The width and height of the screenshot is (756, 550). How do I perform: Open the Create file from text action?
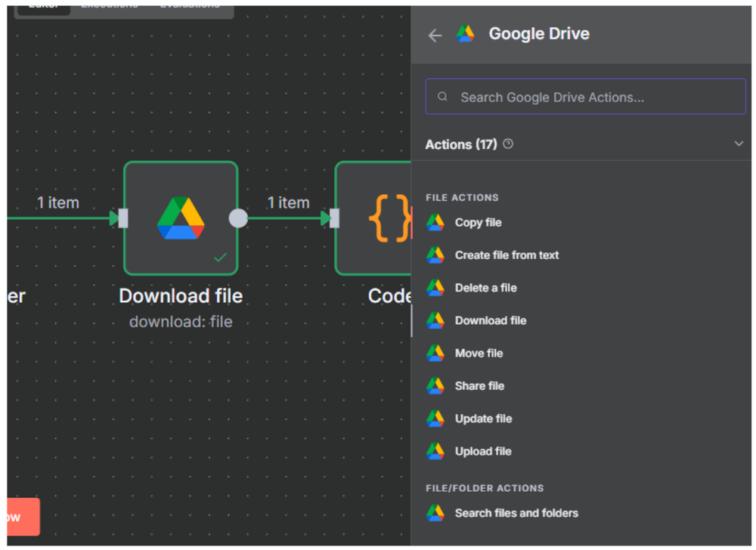pyautogui.click(x=507, y=255)
